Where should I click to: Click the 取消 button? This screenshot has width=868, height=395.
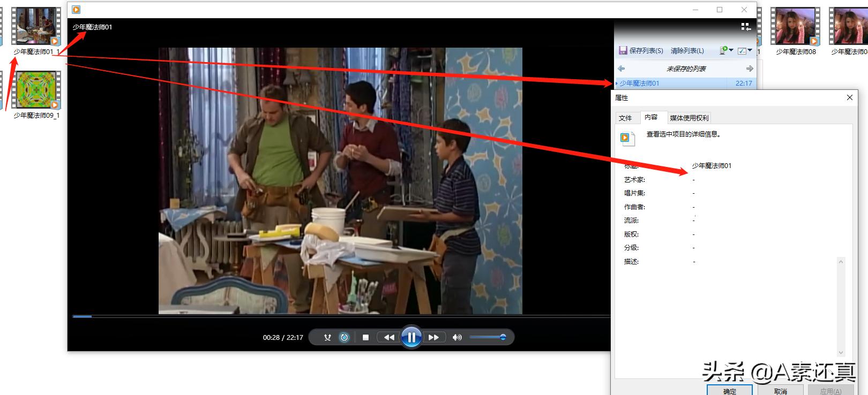point(780,390)
